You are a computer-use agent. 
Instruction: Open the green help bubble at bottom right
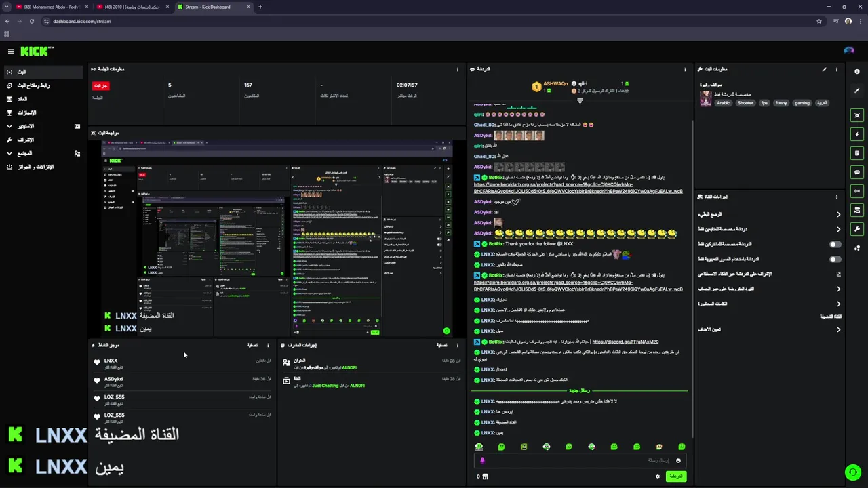pos(852,472)
